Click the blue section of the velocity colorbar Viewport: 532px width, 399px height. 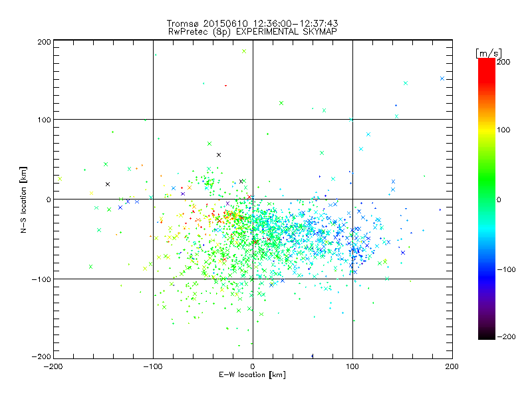[487, 273]
